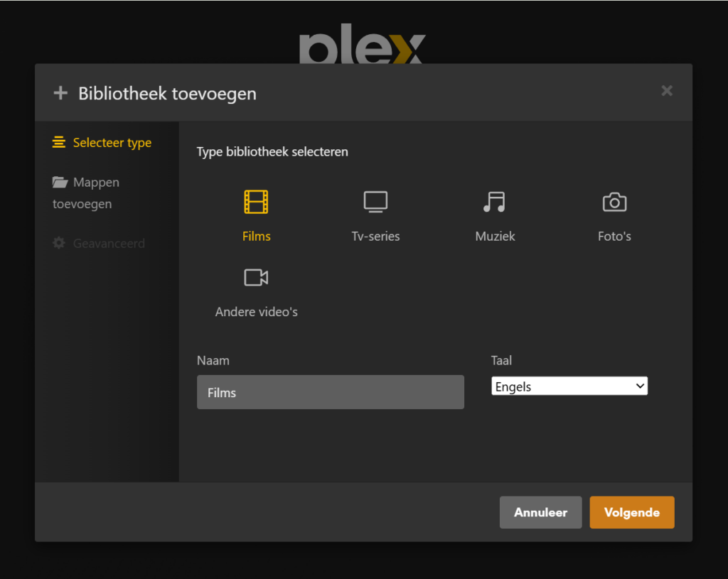The width and height of the screenshot is (728, 579).
Task: Click the list icon beside Selecteer type
Action: 59,143
